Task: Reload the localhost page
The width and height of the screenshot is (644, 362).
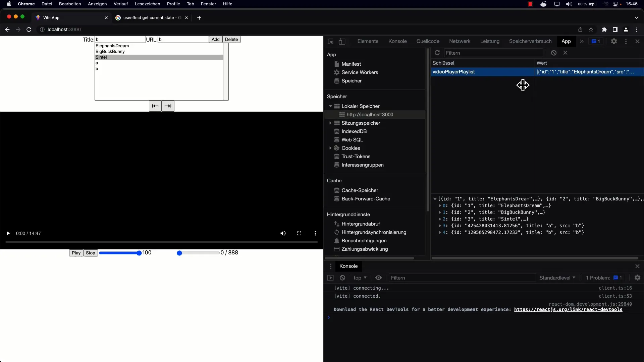Action: click(x=29, y=29)
